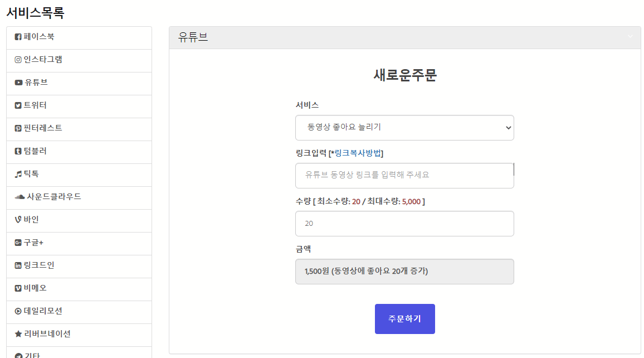Click the YouTube play icon in sidebar
644x358 pixels.
(x=18, y=83)
